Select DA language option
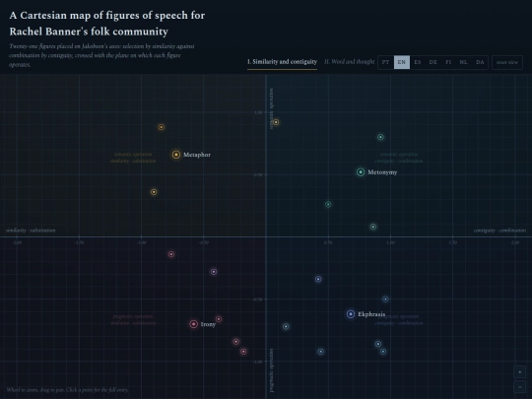Viewport: 532px width, 399px height. [x=480, y=62]
